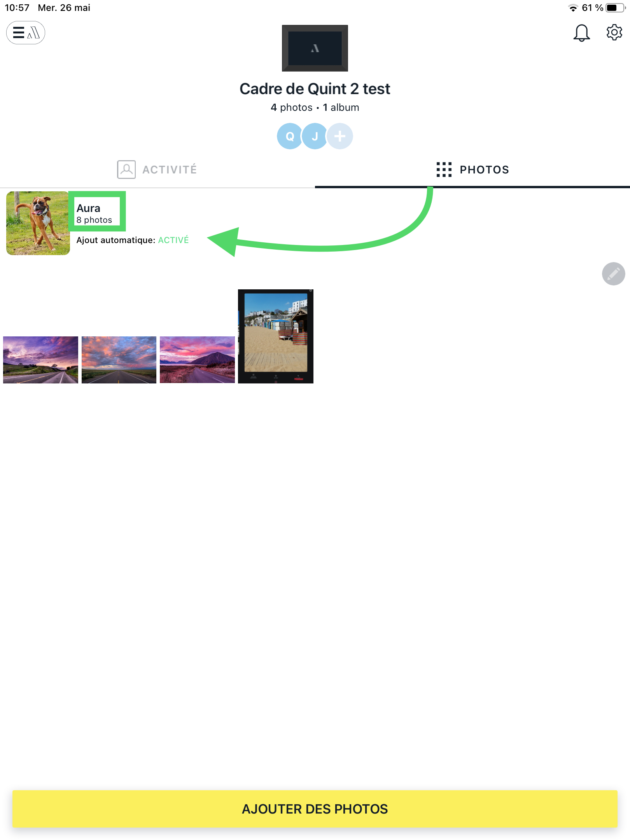
Task: Tap the black frame image icon
Action: coord(315,48)
